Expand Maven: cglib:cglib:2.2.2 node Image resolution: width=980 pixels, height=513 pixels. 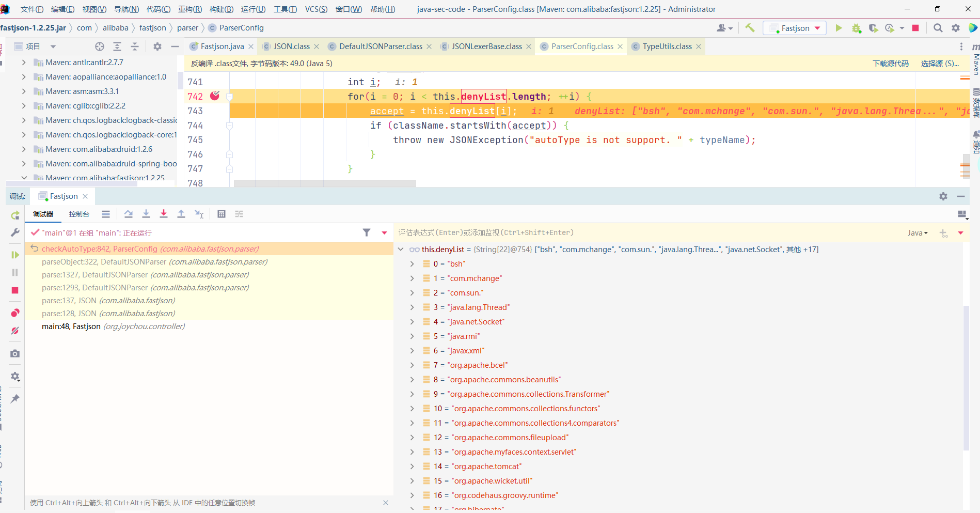(x=24, y=105)
